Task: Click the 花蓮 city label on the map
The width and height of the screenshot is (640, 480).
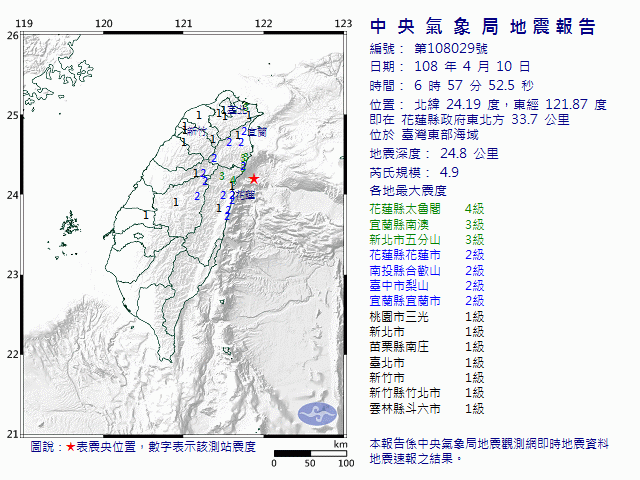Action: coord(242,196)
